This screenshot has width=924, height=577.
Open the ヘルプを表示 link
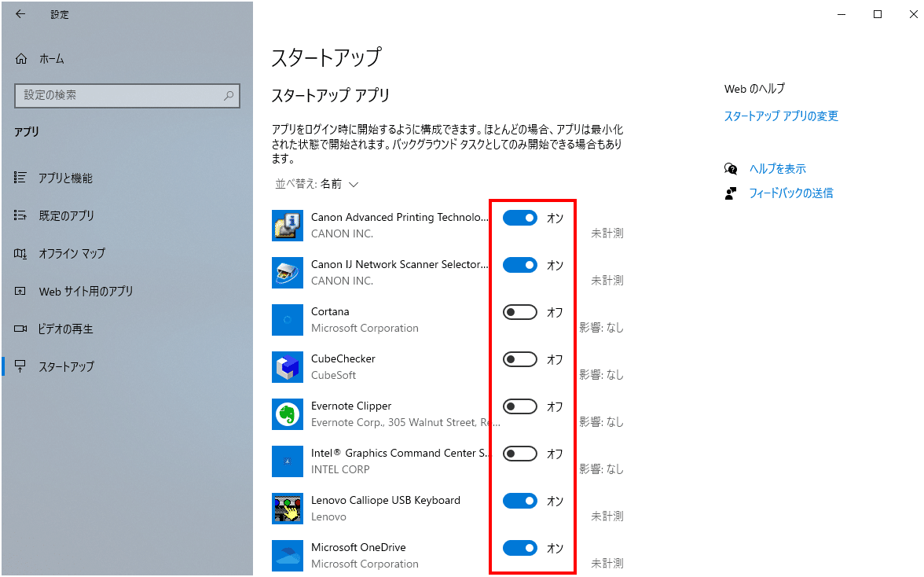click(777, 168)
